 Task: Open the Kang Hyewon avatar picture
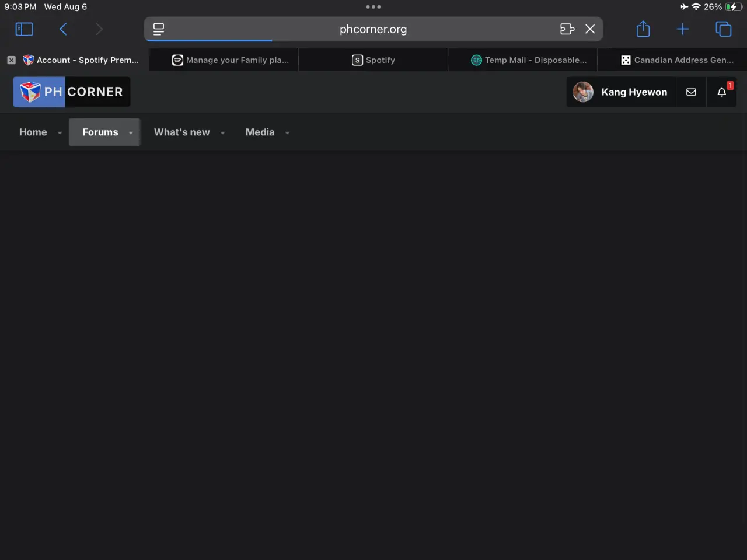(583, 92)
